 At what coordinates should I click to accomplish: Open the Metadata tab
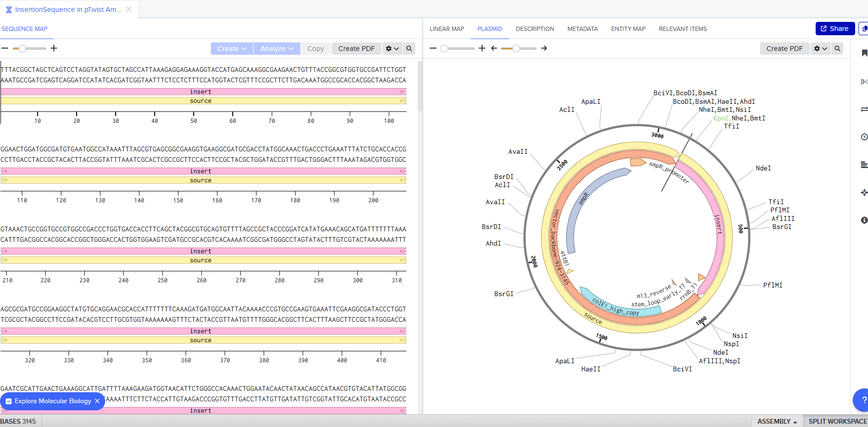[582, 29]
